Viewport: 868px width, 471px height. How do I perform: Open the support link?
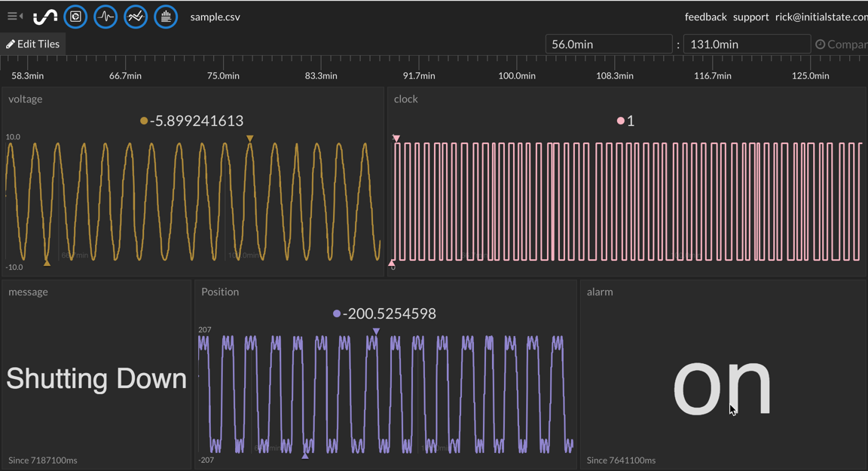point(750,17)
